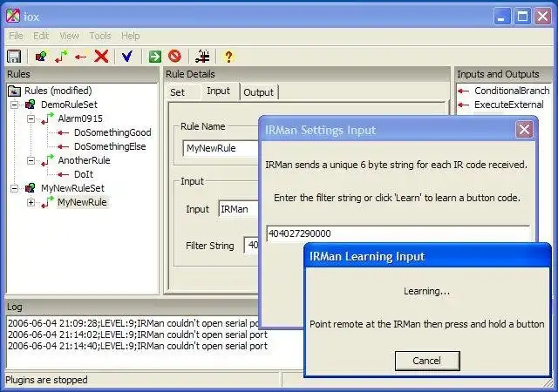The image size is (558, 392).
Task: Click the MyNewRule rule icon in tree
Action: click(47, 202)
